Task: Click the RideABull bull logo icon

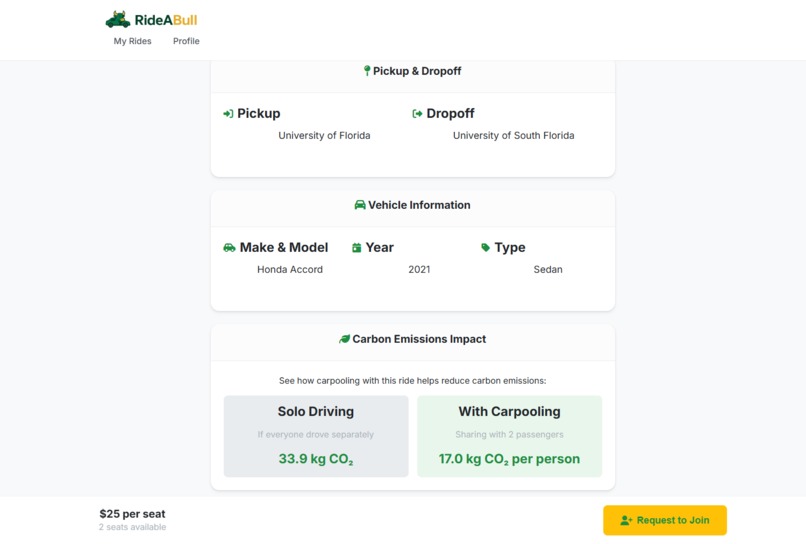Action: 118,20
